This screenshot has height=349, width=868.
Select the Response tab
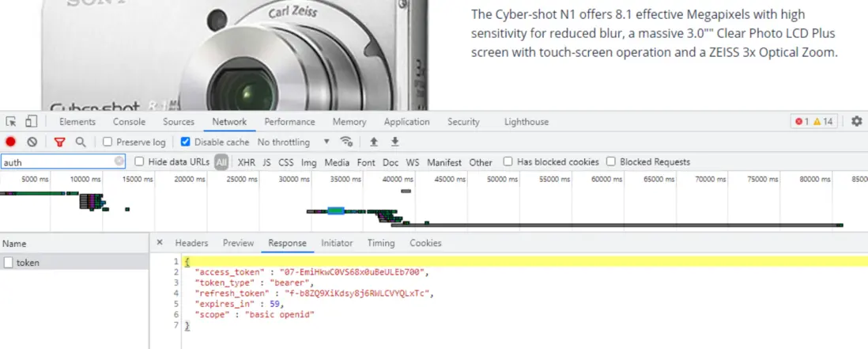(x=287, y=243)
